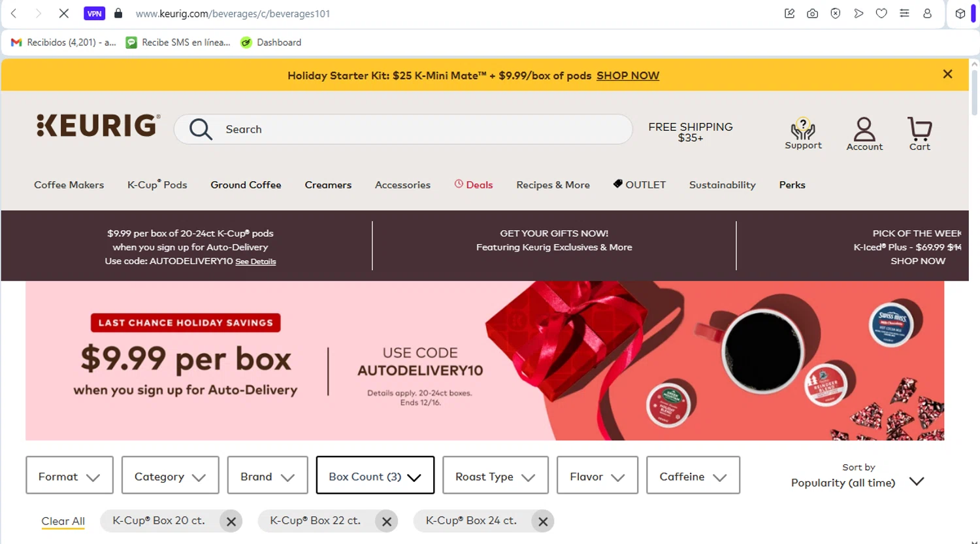Click Clear All filters link
Screen dimensions: 980x544
[63, 521]
